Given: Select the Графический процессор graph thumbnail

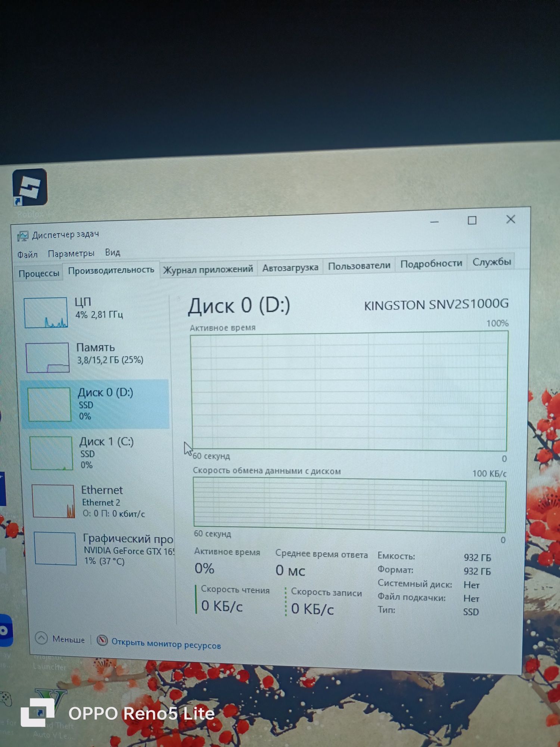Looking at the screenshot, I should click(55, 548).
